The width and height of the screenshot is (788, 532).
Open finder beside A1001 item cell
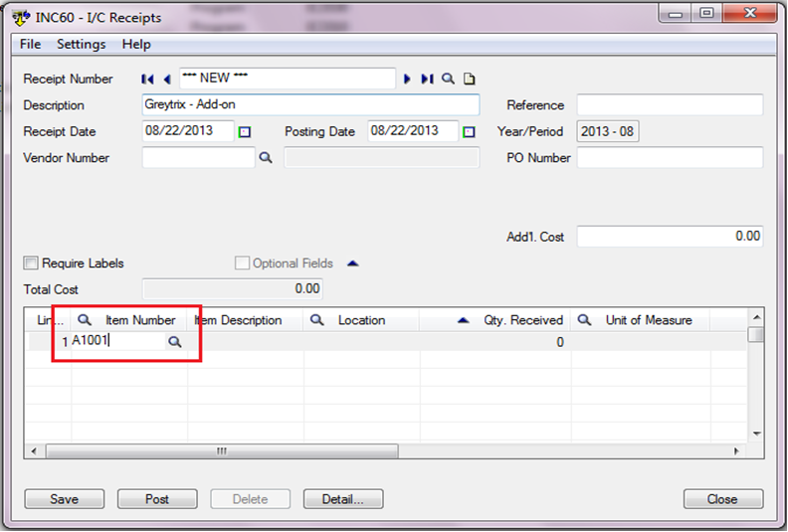click(174, 342)
